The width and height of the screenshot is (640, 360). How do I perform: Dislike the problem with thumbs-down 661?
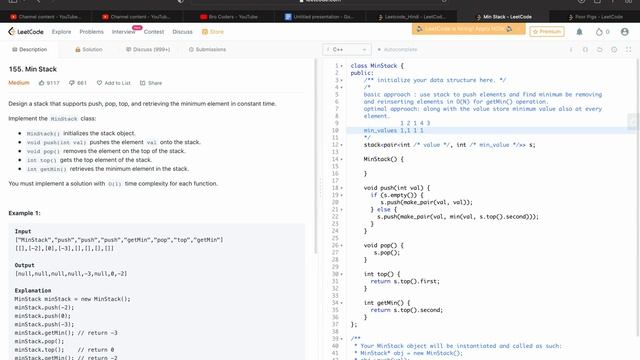coord(78,83)
